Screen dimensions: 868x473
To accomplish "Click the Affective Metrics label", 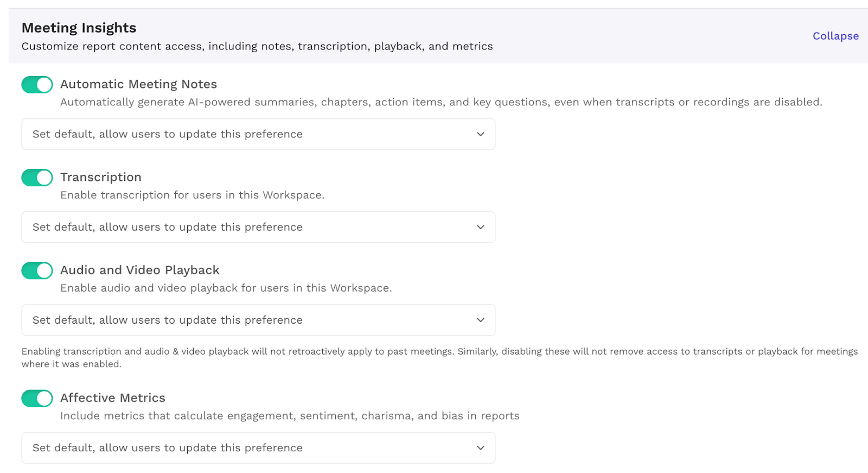I will [x=113, y=398].
